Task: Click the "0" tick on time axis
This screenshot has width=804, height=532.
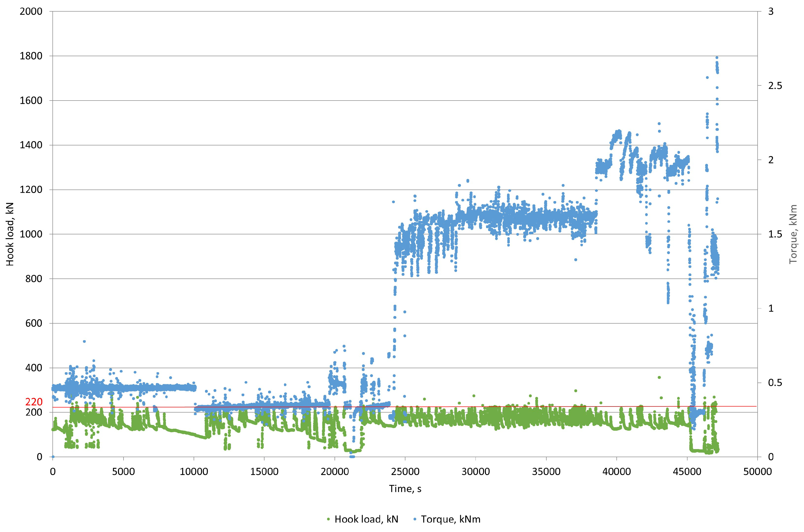Action: pos(53,472)
